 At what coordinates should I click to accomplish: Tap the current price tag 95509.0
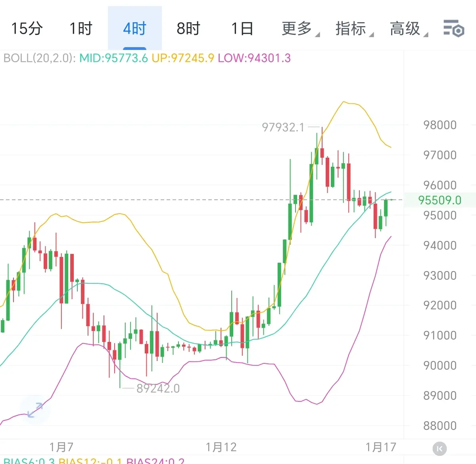tap(440, 200)
